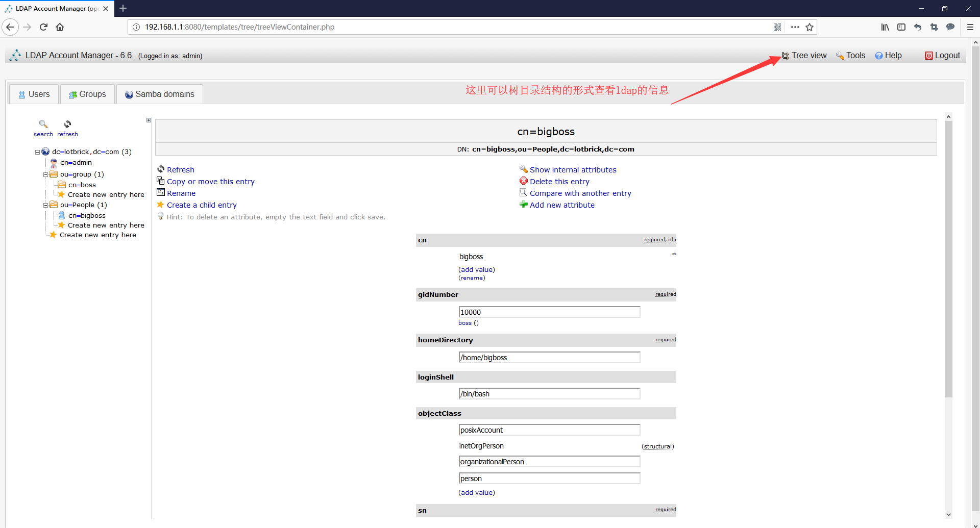Click the red Delete this entry icon

tap(523, 181)
